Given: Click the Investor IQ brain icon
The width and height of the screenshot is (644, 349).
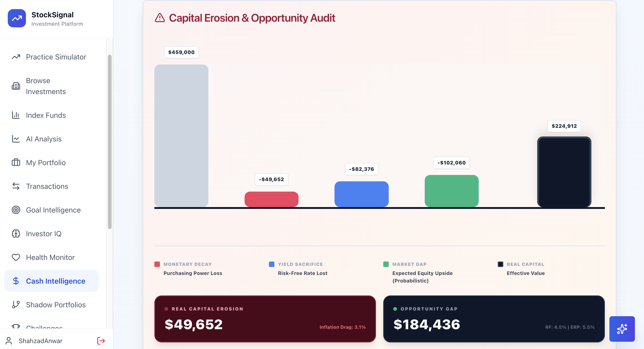Looking at the screenshot, I should tap(16, 234).
